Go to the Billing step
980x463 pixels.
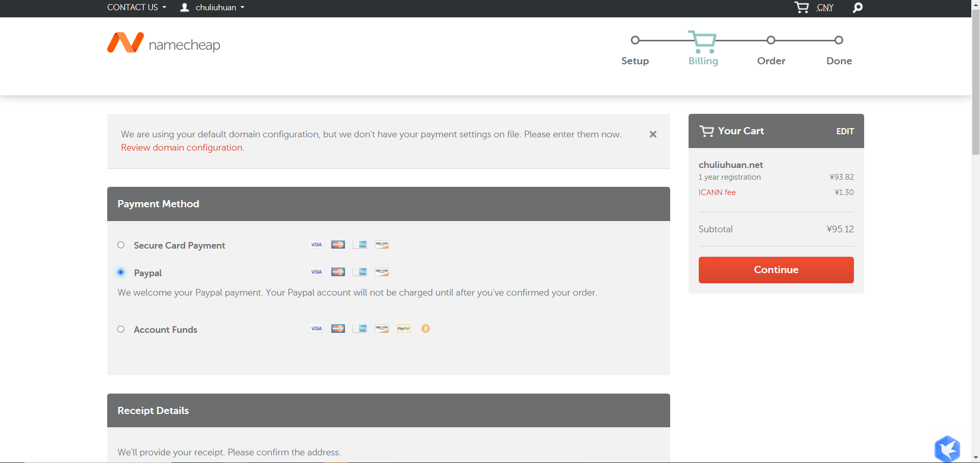[x=703, y=61]
